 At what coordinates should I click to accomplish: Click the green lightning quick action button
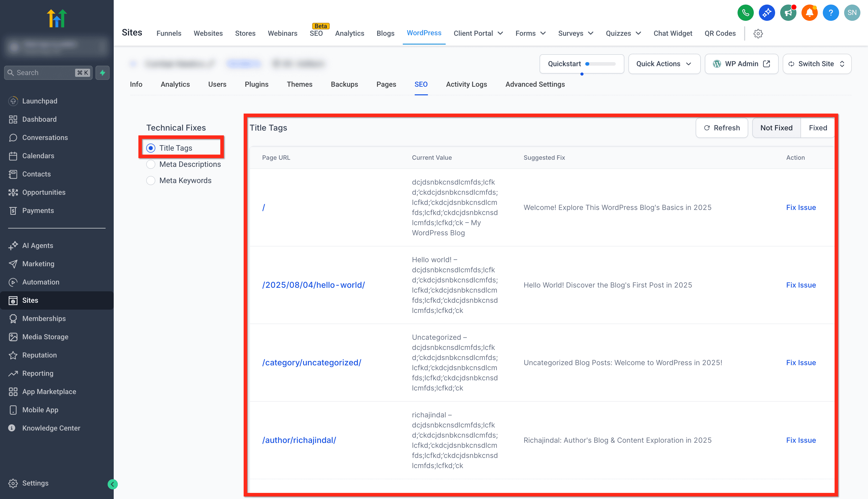coord(102,73)
